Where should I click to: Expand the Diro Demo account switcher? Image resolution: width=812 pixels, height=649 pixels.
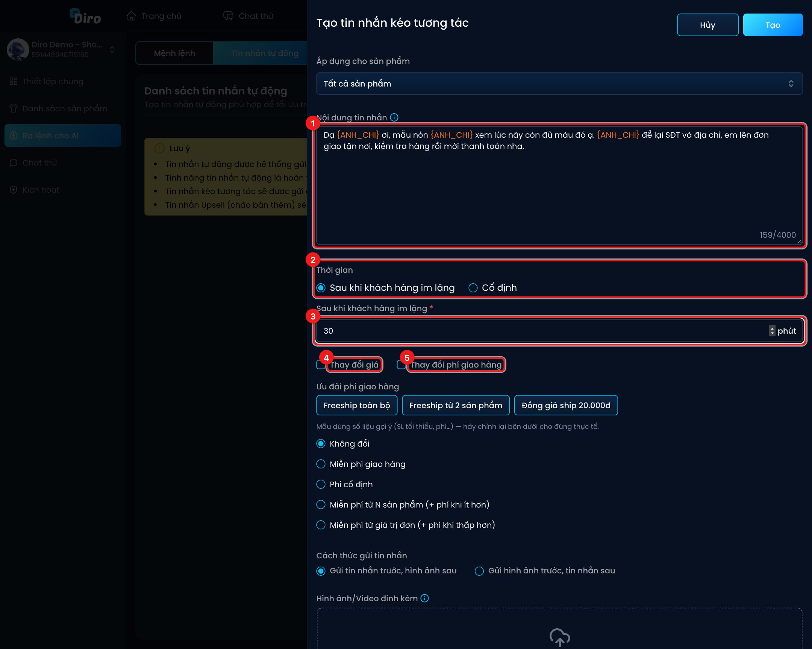coord(112,50)
